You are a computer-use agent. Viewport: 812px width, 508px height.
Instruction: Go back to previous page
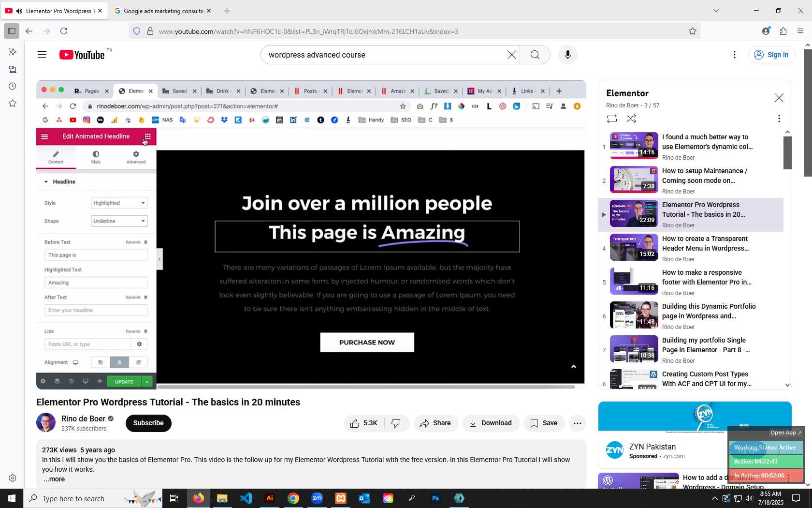(29, 31)
